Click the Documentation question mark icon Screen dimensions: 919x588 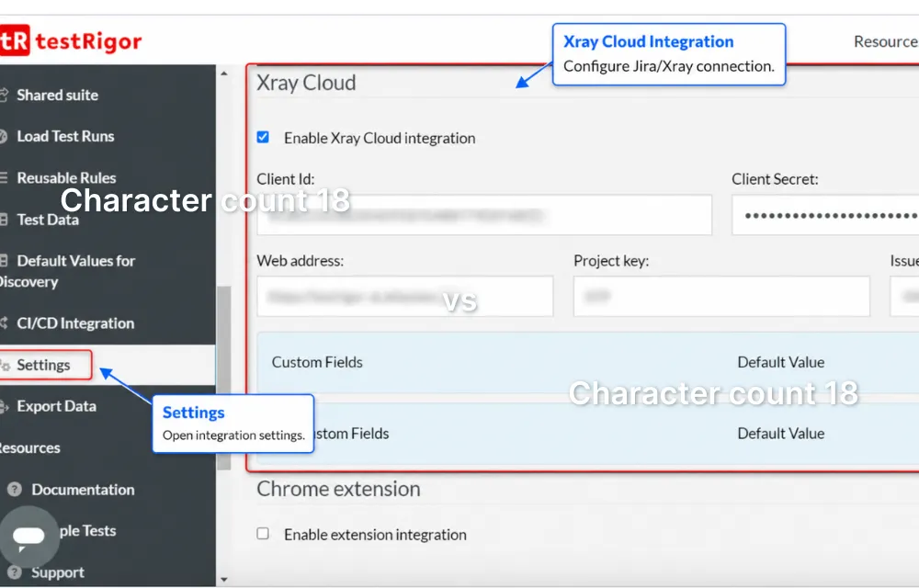tap(15, 490)
